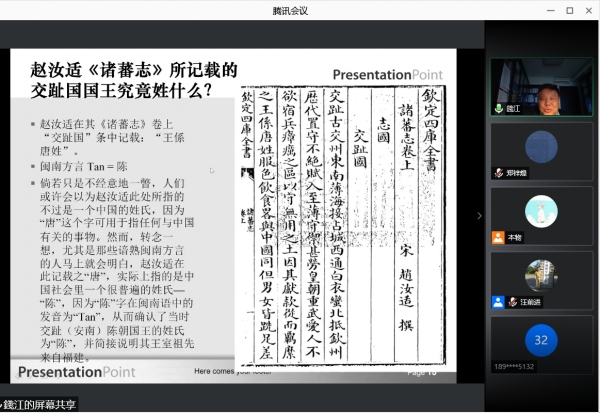Click 郑祥煌's muted microphone icon

498,173
